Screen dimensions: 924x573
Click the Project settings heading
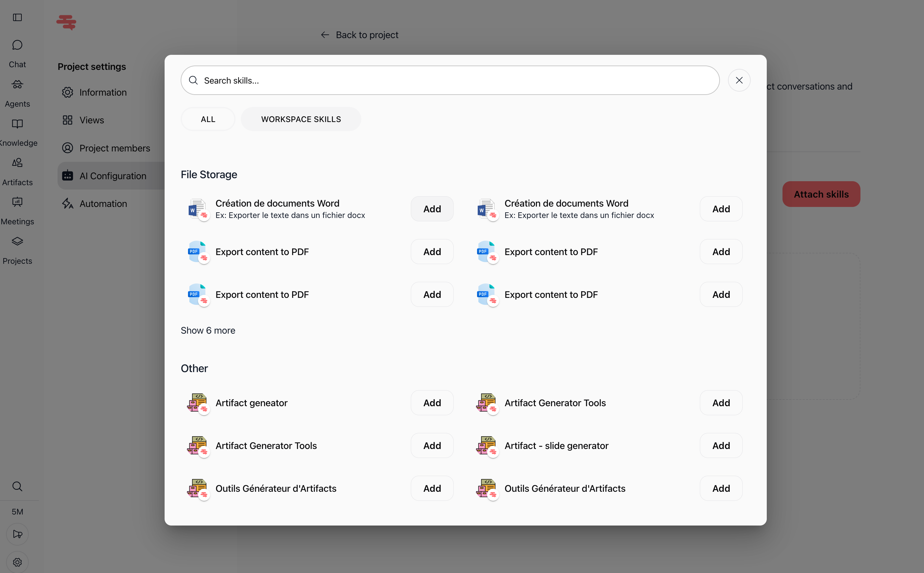[92, 67]
